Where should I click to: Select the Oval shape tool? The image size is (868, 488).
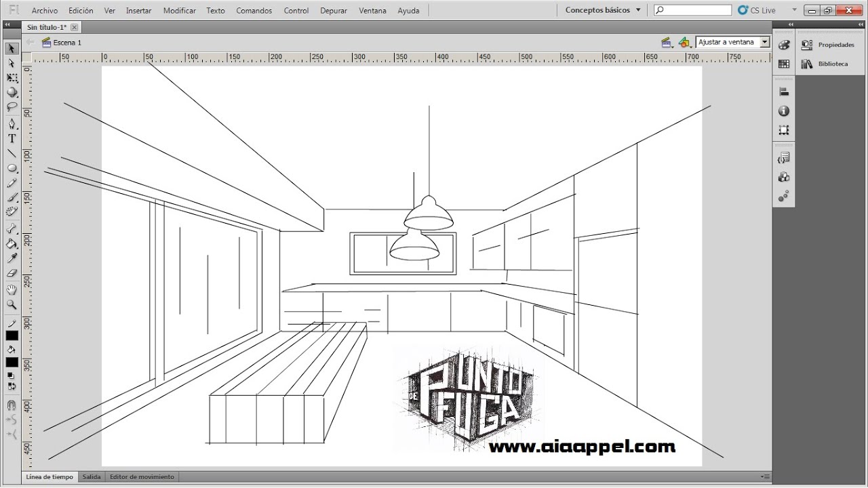tap(12, 167)
